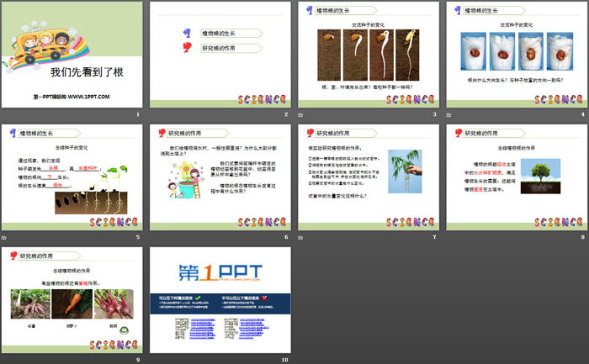
Task: Click the animation star icon under slide 7
Action: [300, 238]
